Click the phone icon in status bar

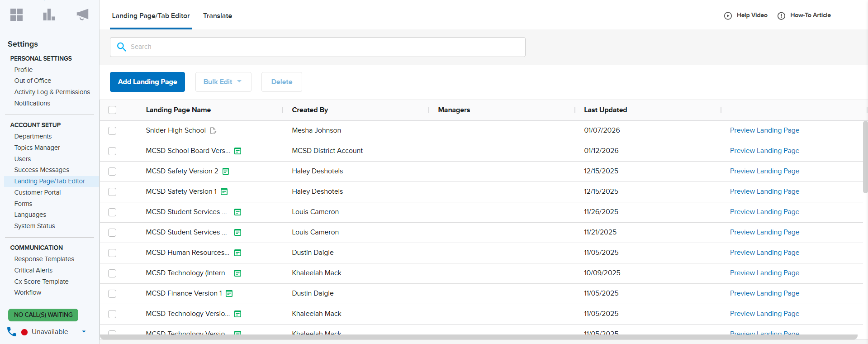tap(12, 332)
